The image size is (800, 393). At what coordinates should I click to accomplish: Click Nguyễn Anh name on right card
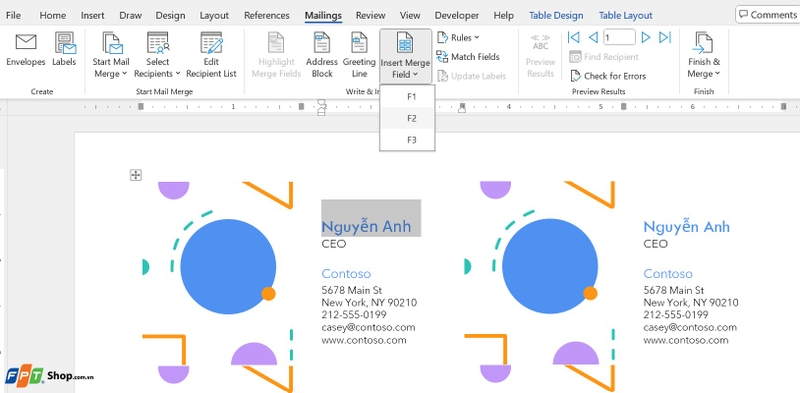(686, 227)
